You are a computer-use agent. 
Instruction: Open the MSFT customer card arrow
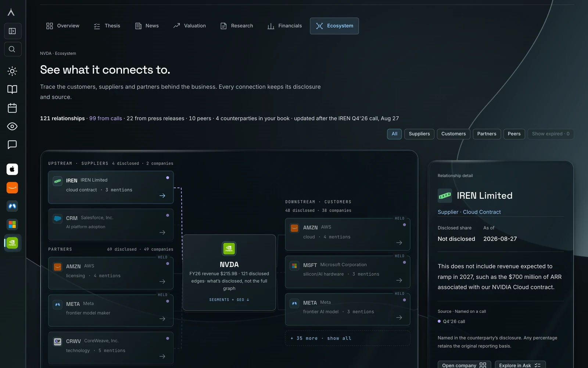399,280
